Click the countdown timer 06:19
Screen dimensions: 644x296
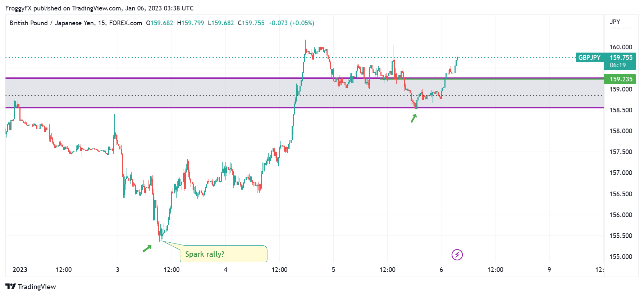click(x=617, y=65)
